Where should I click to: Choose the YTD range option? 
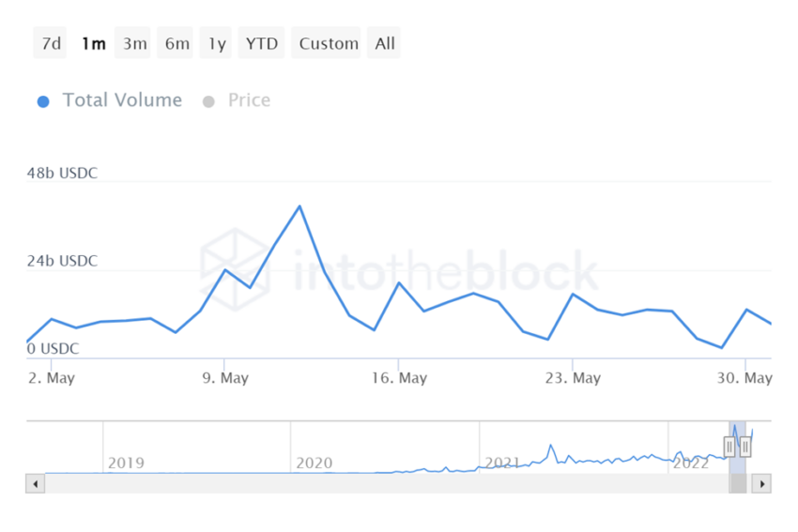click(x=262, y=43)
